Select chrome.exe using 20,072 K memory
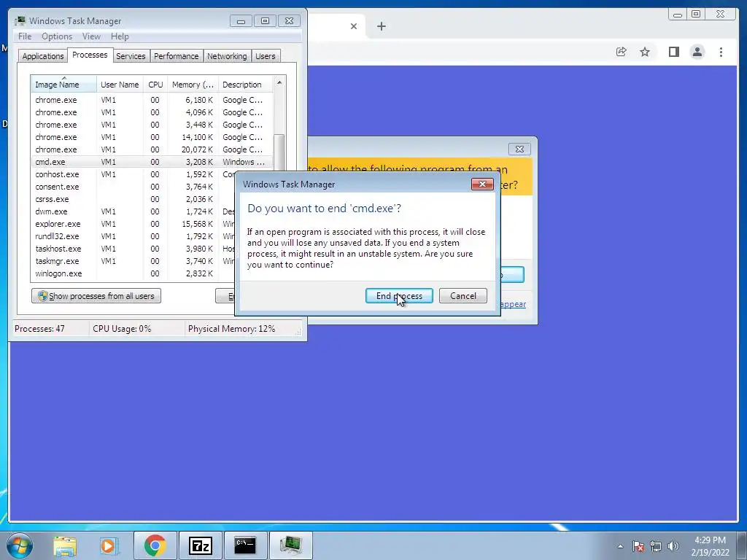This screenshot has height=560, width=747. [152, 149]
